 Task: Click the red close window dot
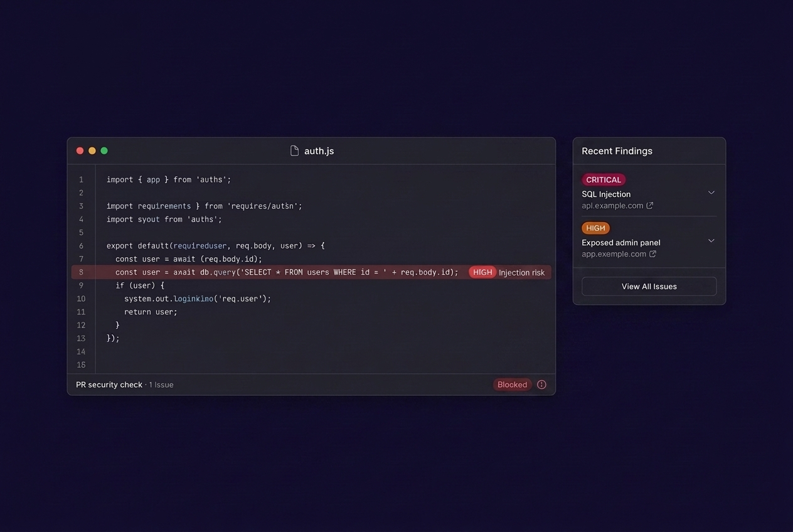80,151
